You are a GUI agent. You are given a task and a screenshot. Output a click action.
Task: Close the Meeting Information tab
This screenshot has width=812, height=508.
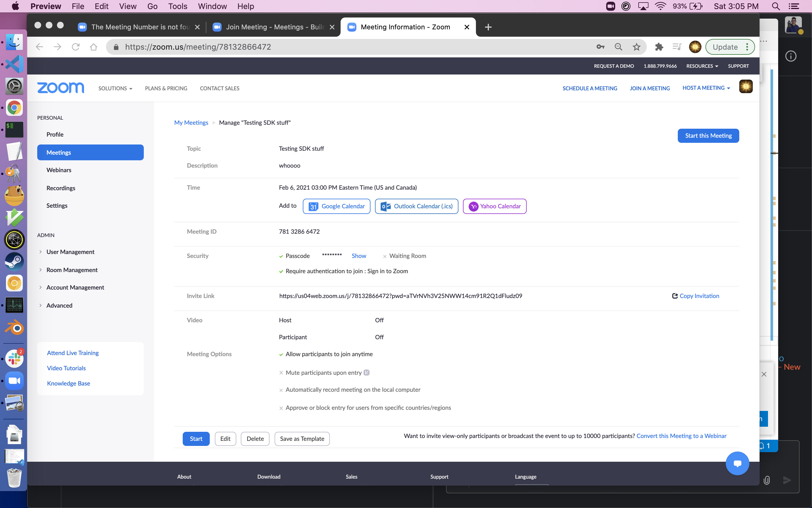(x=467, y=27)
